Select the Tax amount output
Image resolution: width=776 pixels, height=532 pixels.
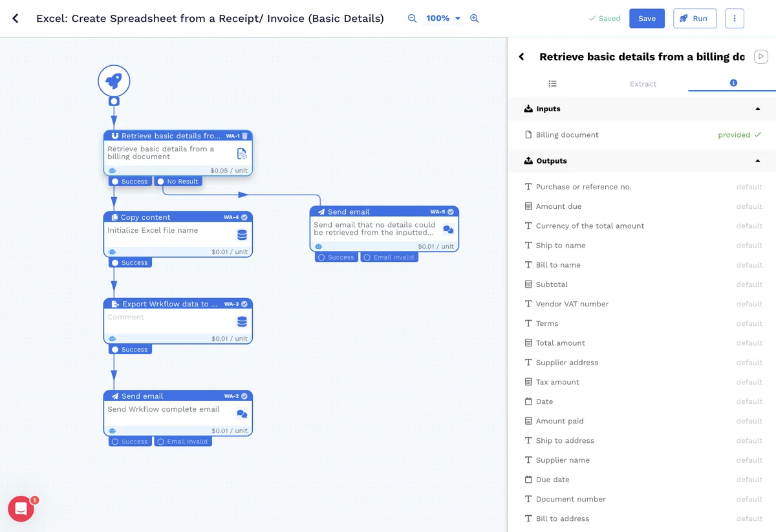(x=642, y=382)
